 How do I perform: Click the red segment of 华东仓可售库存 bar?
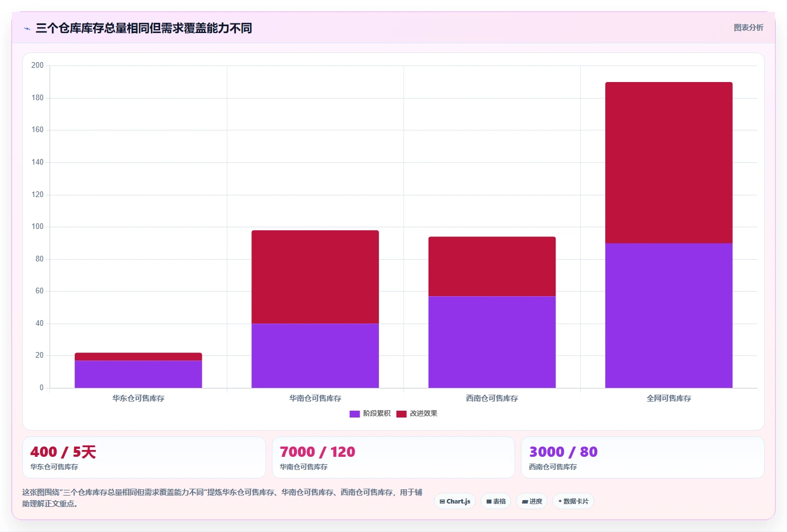(x=138, y=357)
